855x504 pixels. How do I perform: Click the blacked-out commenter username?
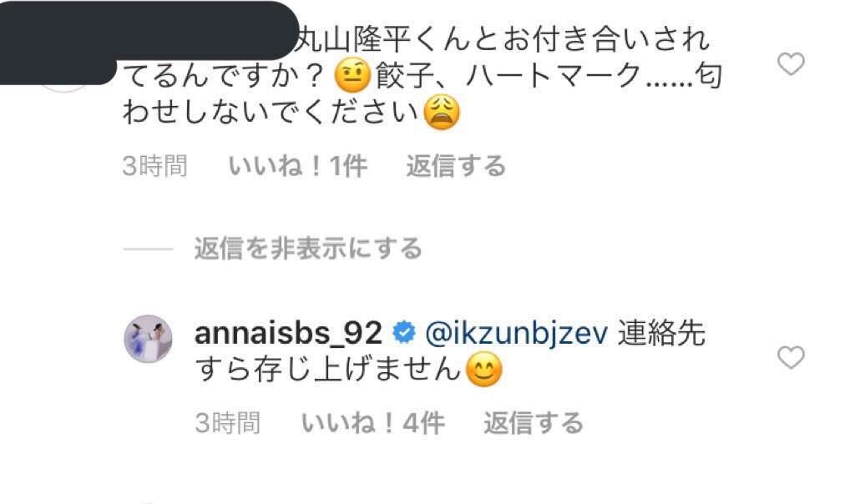149,33
